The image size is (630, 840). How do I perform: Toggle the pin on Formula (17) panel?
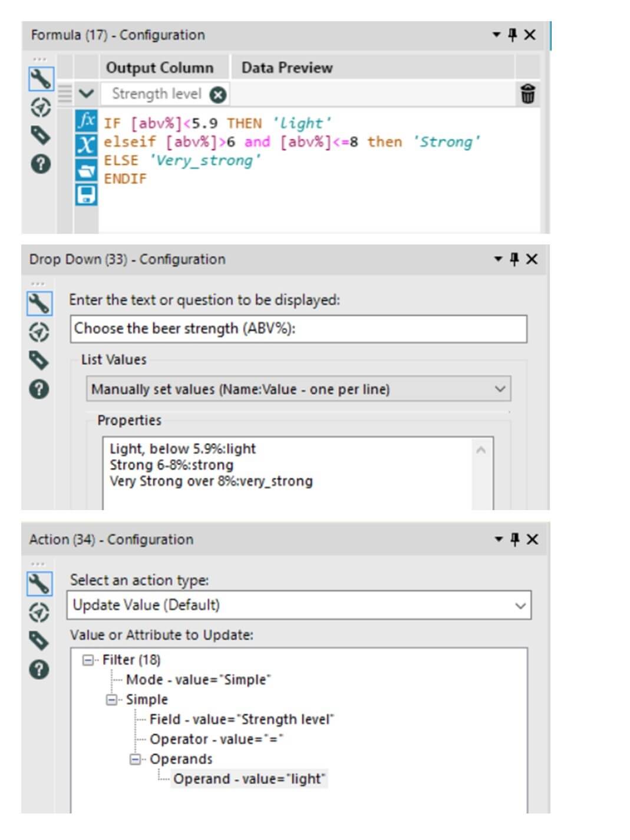513,35
